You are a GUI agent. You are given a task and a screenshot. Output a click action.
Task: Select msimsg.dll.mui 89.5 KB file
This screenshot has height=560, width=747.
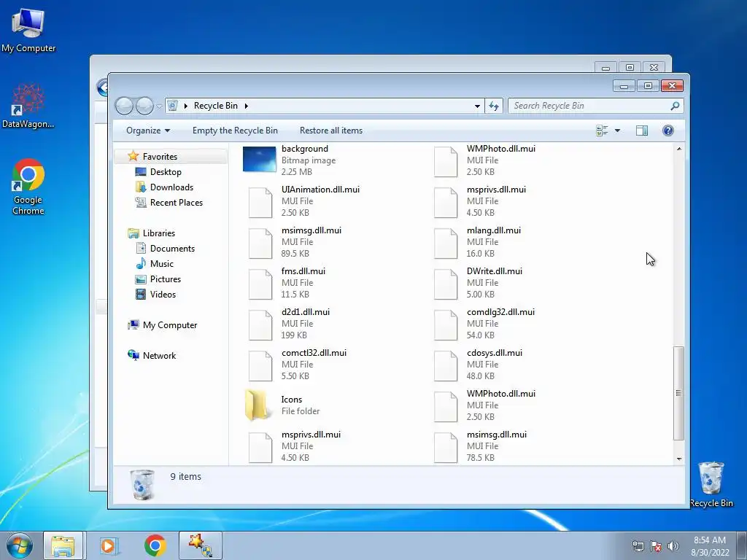click(295, 242)
